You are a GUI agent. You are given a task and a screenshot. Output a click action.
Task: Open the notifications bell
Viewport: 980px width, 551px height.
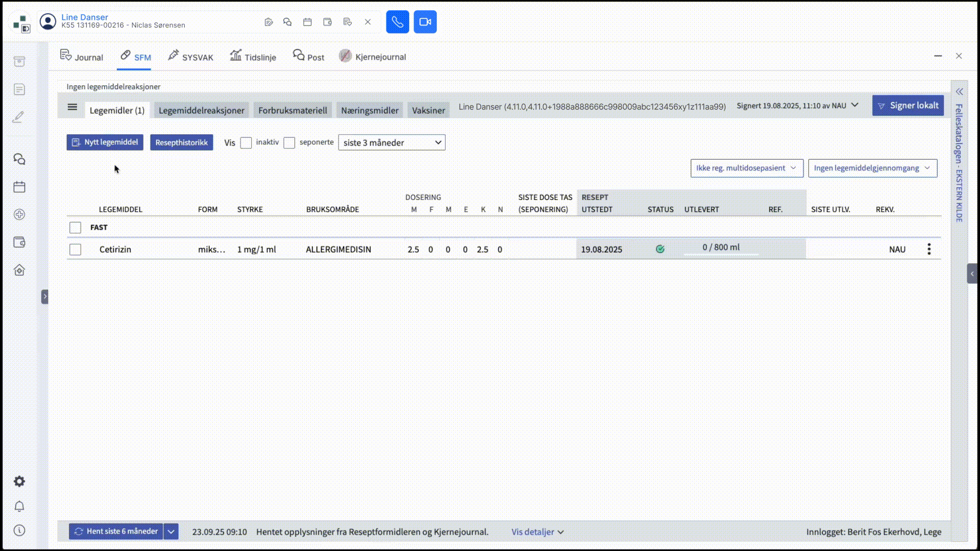(19, 506)
